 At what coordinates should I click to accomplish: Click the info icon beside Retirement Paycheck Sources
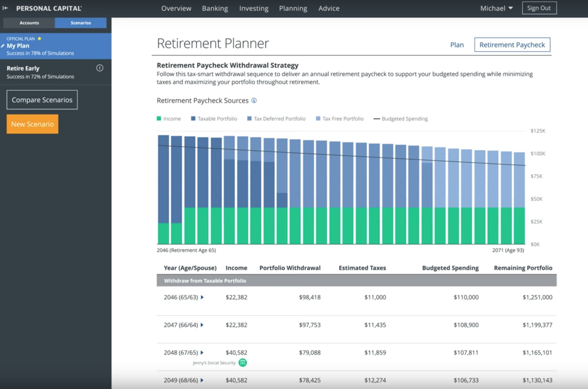[x=254, y=101]
